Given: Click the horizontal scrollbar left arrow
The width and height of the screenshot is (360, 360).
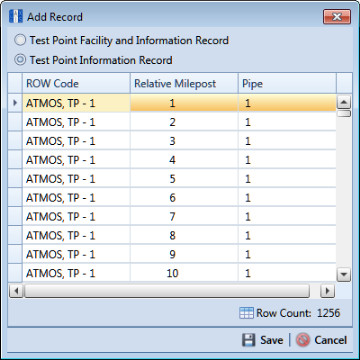Looking at the screenshot, I should click(x=16, y=291).
